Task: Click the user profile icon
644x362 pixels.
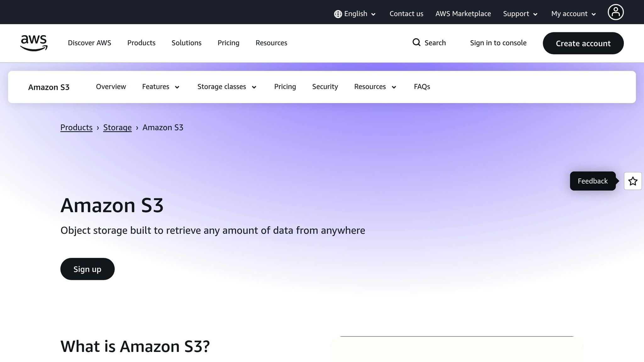Action: [615, 12]
